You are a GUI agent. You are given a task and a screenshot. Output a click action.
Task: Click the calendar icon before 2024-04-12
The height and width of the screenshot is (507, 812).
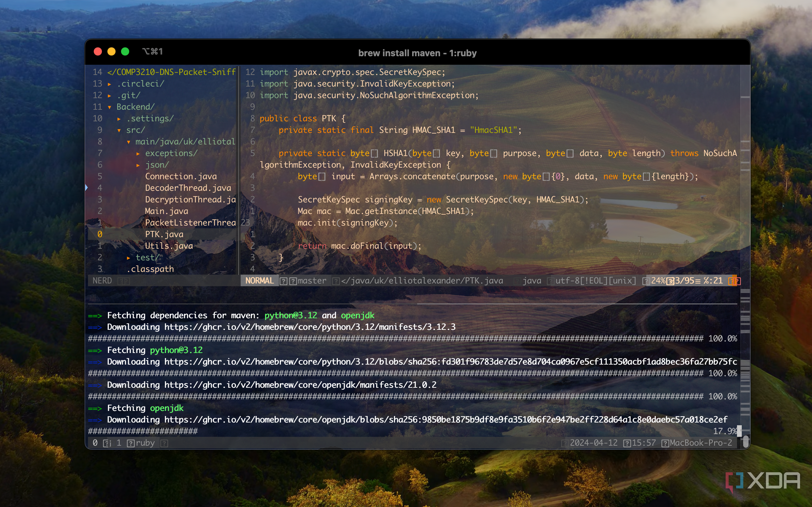564,443
